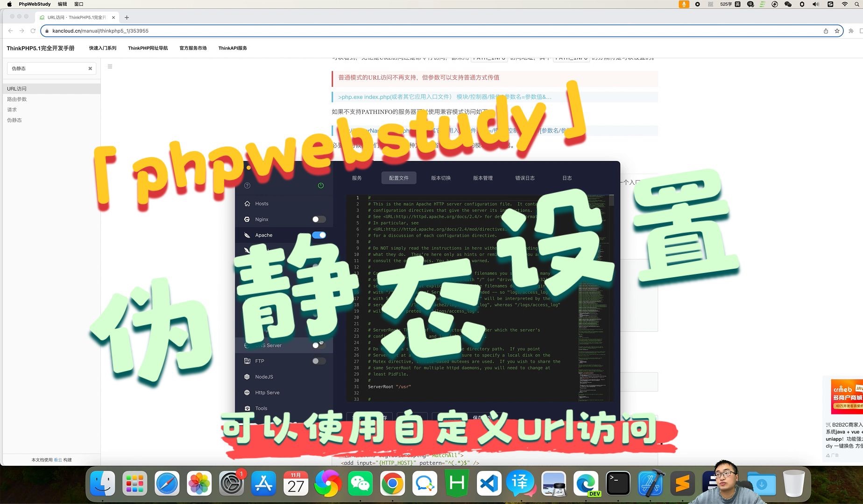Open Photos app in the Dock

tap(199, 483)
